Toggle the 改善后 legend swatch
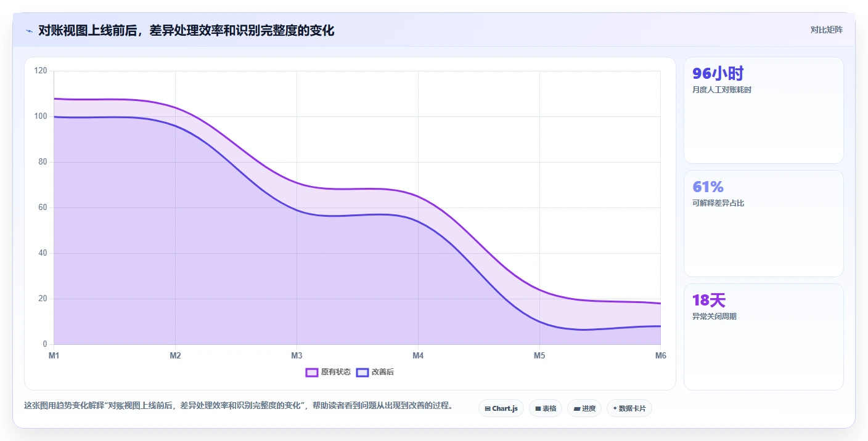Image resolution: width=868 pixels, height=441 pixels. point(362,372)
